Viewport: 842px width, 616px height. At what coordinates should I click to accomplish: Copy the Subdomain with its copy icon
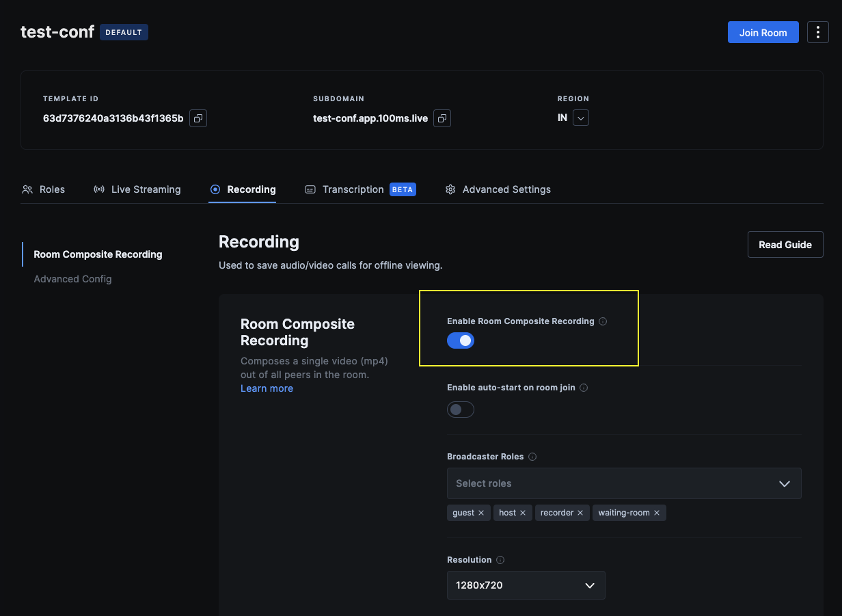pos(442,118)
